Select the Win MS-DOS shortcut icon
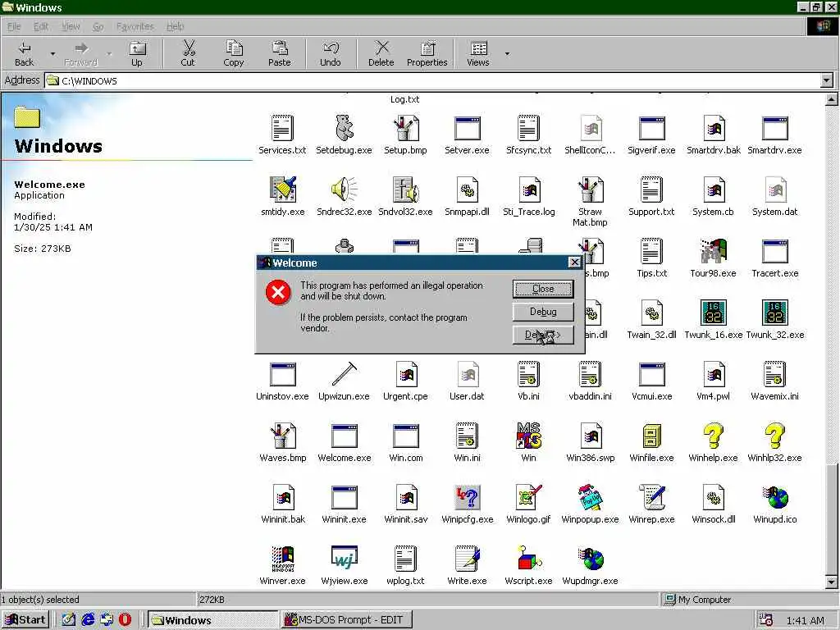 pos(529,436)
